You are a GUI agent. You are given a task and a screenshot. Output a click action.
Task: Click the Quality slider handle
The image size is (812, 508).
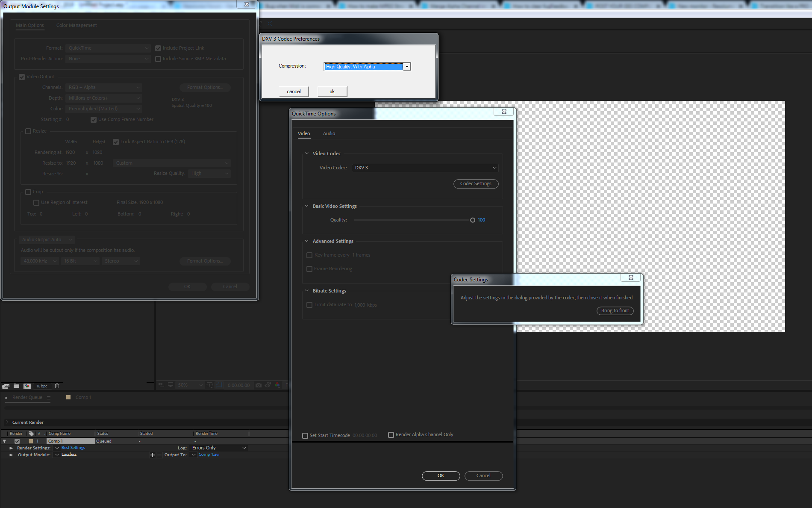tap(472, 220)
